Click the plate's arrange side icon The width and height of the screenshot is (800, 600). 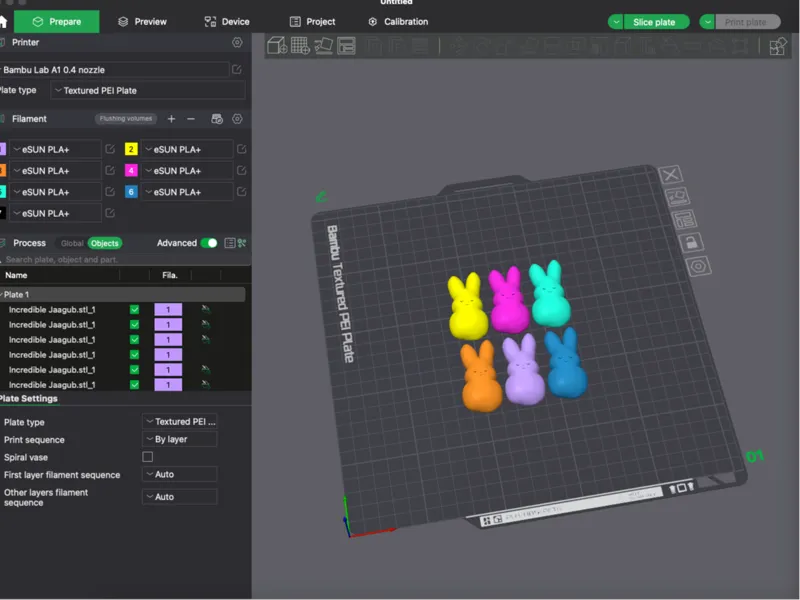(x=684, y=219)
